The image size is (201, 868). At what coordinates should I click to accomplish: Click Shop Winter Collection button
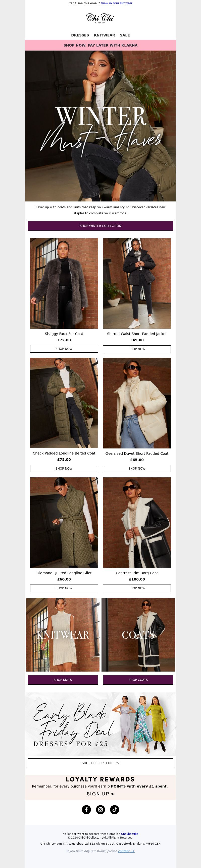(100, 226)
